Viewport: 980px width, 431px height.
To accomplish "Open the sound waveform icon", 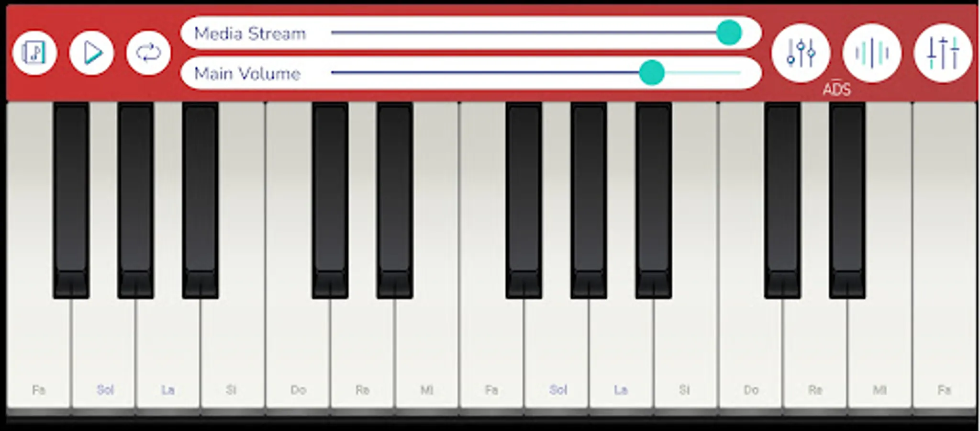I will tap(872, 53).
